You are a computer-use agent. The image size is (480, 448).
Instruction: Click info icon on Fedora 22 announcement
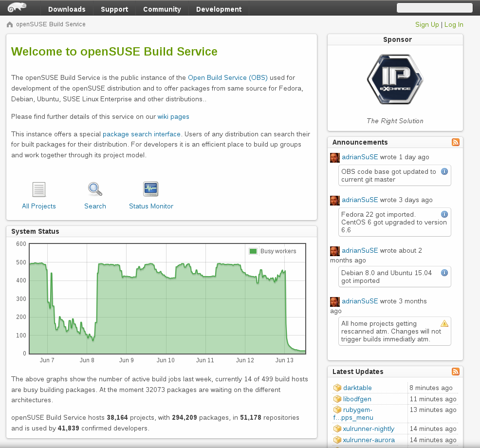[x=444, y=214]
